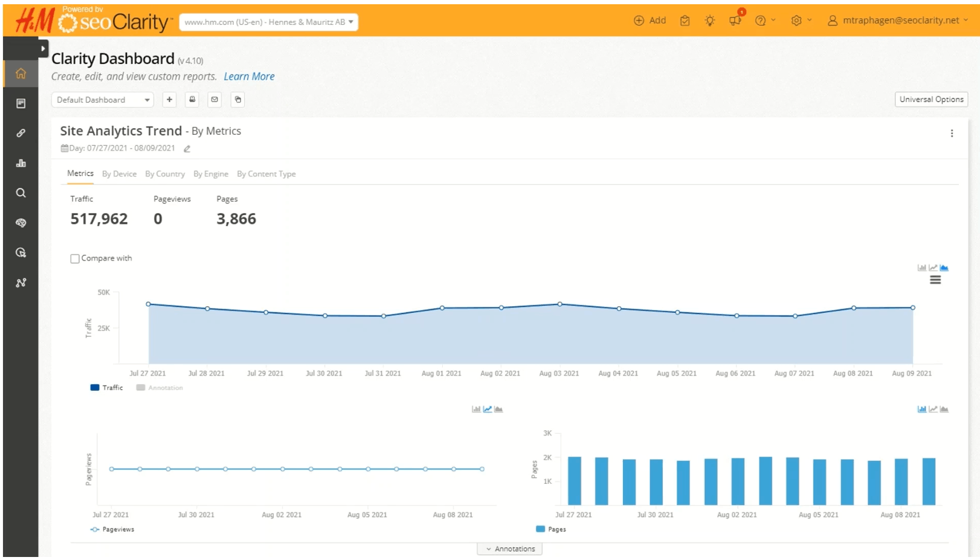980x560 pixels.
Task: Click the lightbulb ideas icon in top bar
Action: (x=710, y=20)
